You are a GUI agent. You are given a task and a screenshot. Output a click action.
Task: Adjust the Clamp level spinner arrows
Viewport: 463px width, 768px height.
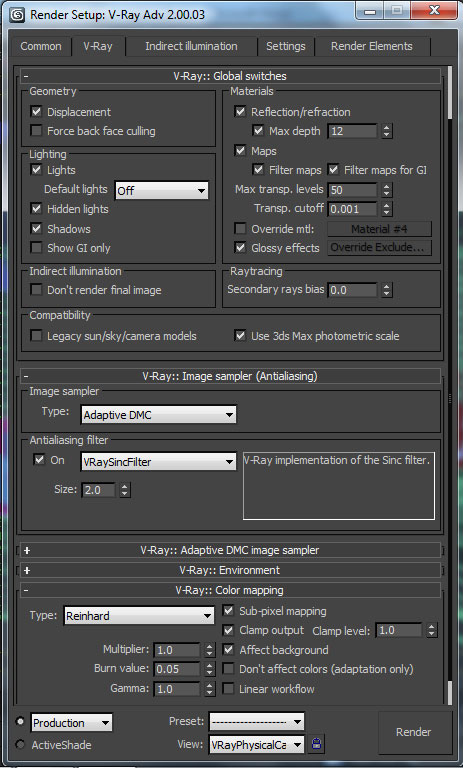431,630
